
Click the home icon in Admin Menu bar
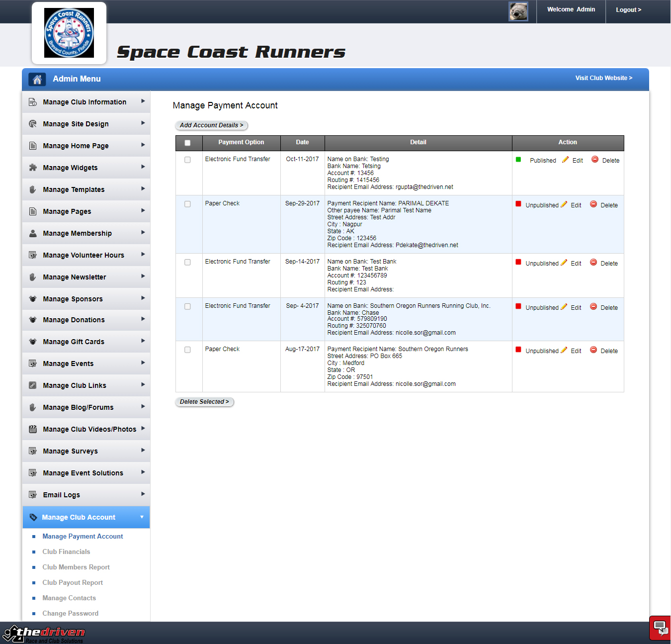(37, 79)
